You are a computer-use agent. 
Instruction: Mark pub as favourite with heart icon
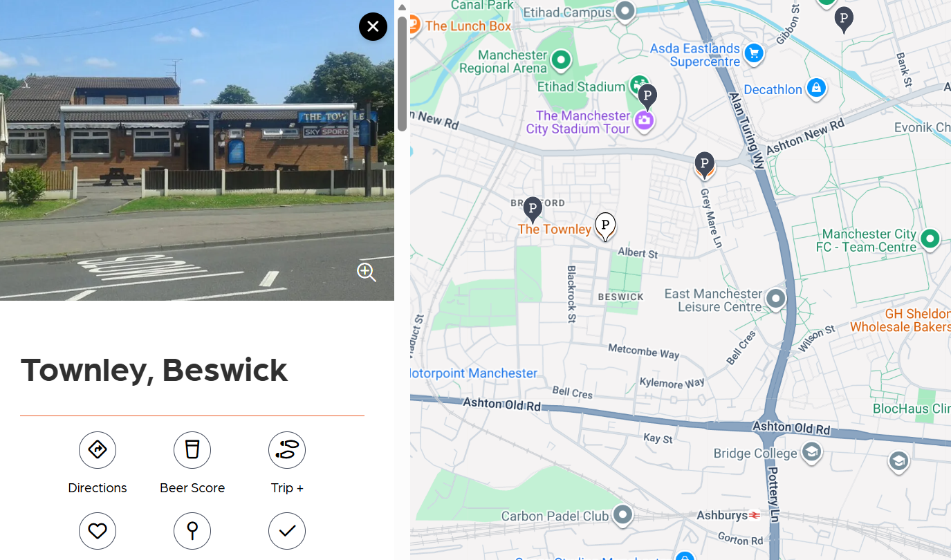(x=98, y=531)
